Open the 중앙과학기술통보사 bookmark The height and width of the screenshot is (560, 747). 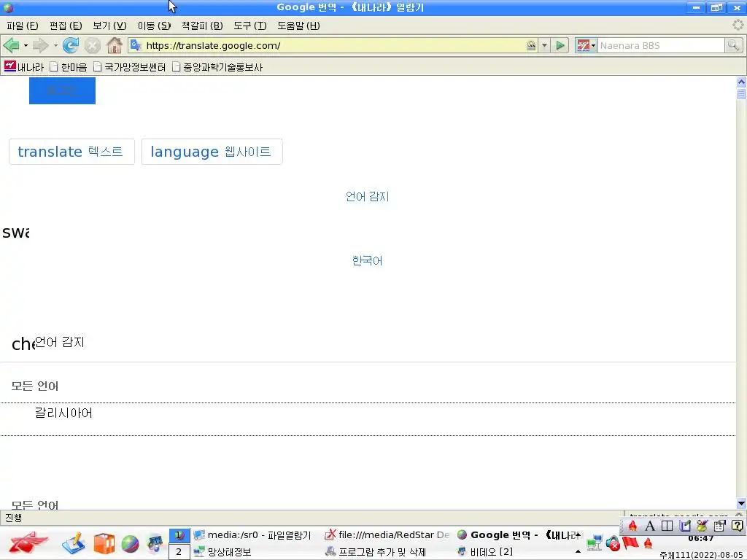(217, 67)
